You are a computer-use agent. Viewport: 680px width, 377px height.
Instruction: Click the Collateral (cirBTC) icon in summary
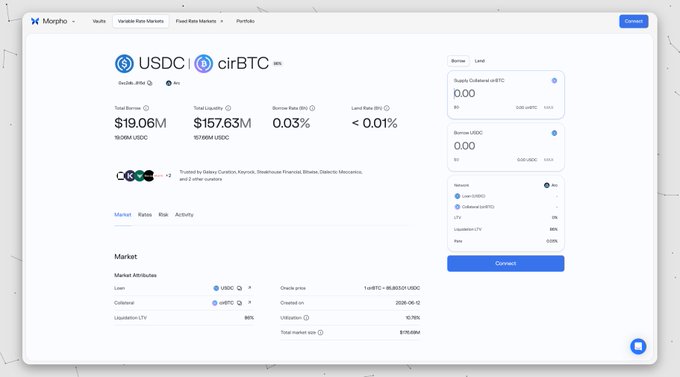[x=457, y=207]
